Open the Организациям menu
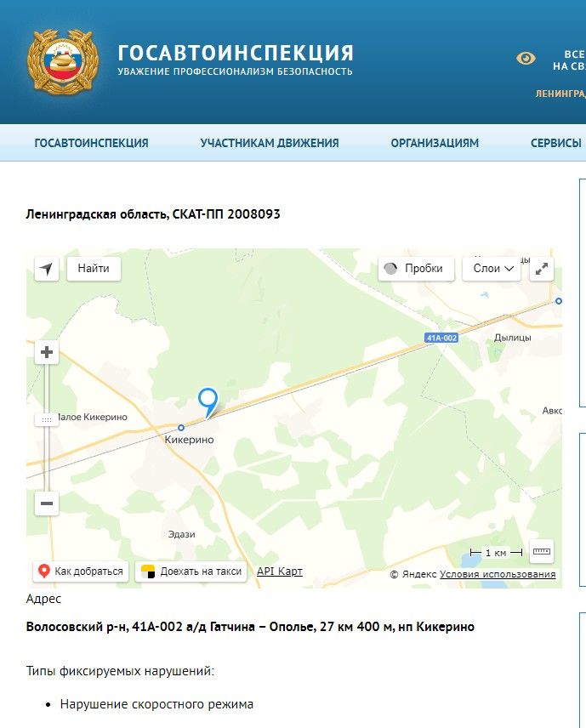Image resolution: width=586 pixels, height=728 pixels. pos(435,143)
